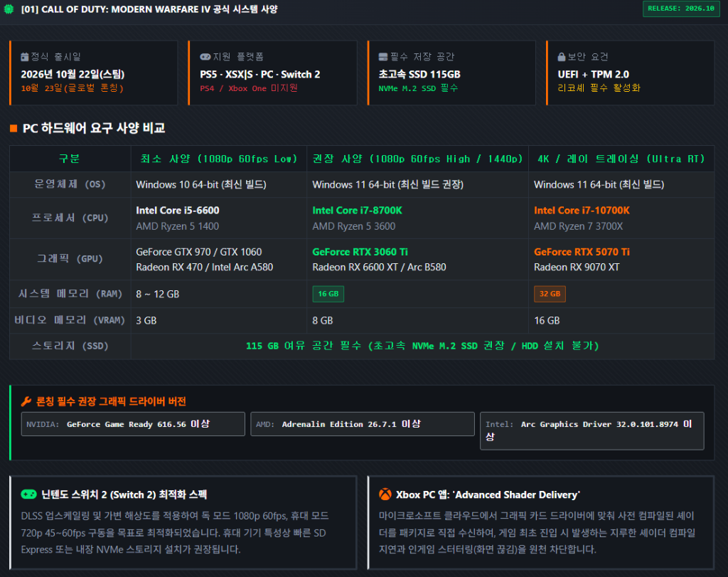The height and width of the screenshot is (577, 728).
Task: Click the 최소 사양 column header
Action: pos(219,159)
